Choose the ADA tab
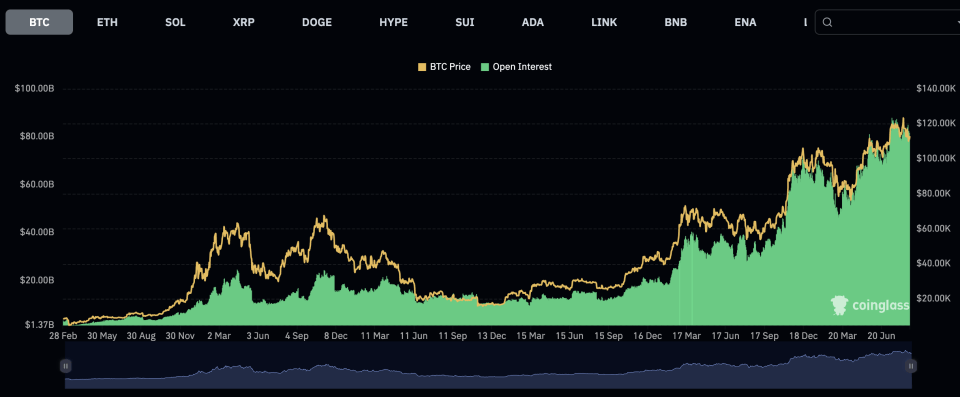960x397 pixels. tap(532, 23)
